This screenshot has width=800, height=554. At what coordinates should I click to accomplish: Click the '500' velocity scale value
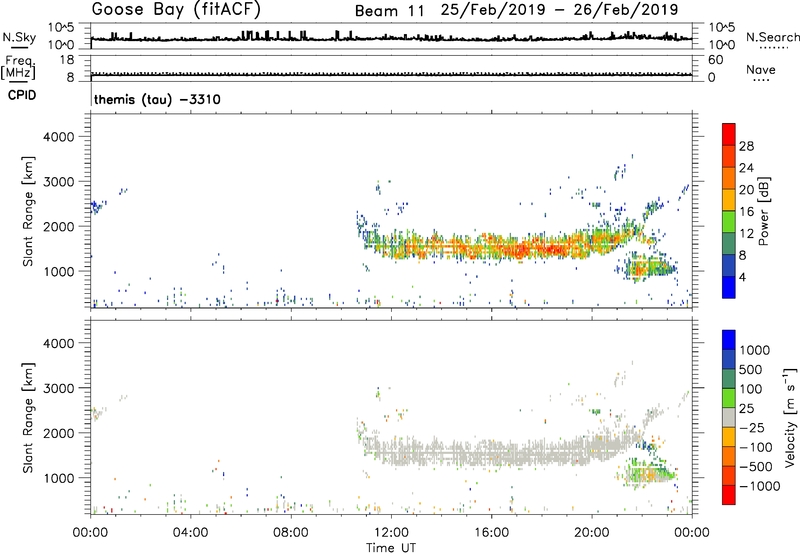pos(751,370)
